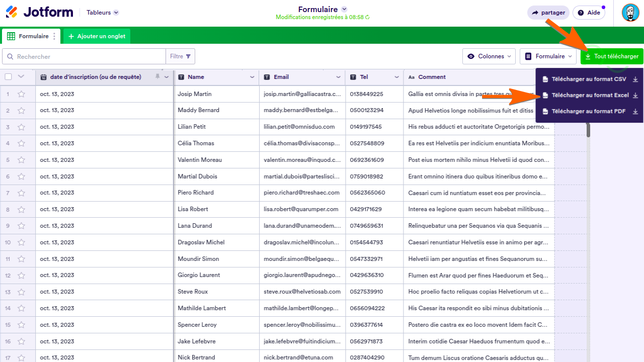
Task: Click the Jotform logo
Action: (39, 12)
